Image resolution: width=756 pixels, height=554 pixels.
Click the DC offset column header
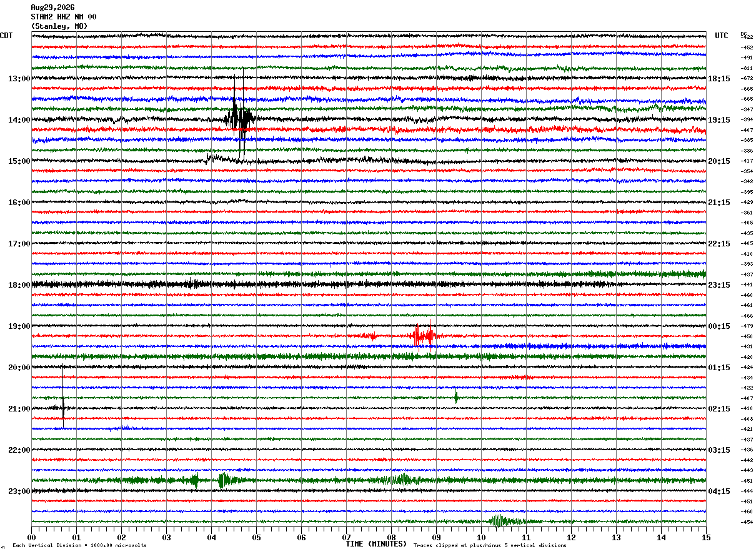click(x=744, y=34)
